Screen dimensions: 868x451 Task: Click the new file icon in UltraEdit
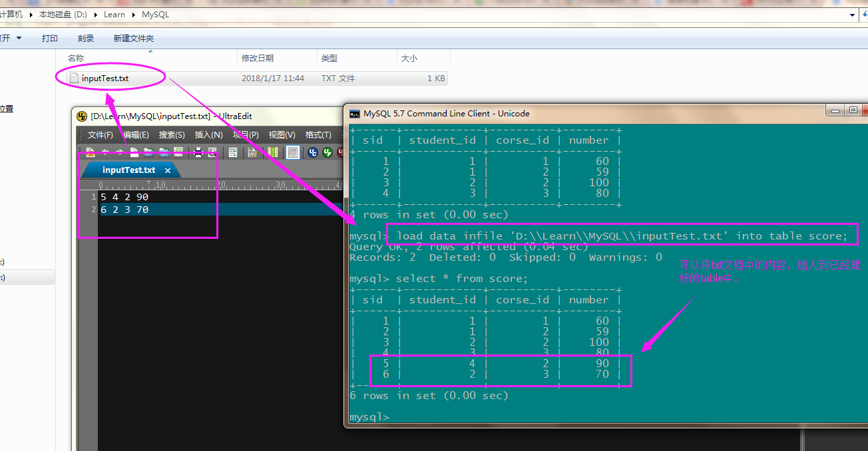134,152
